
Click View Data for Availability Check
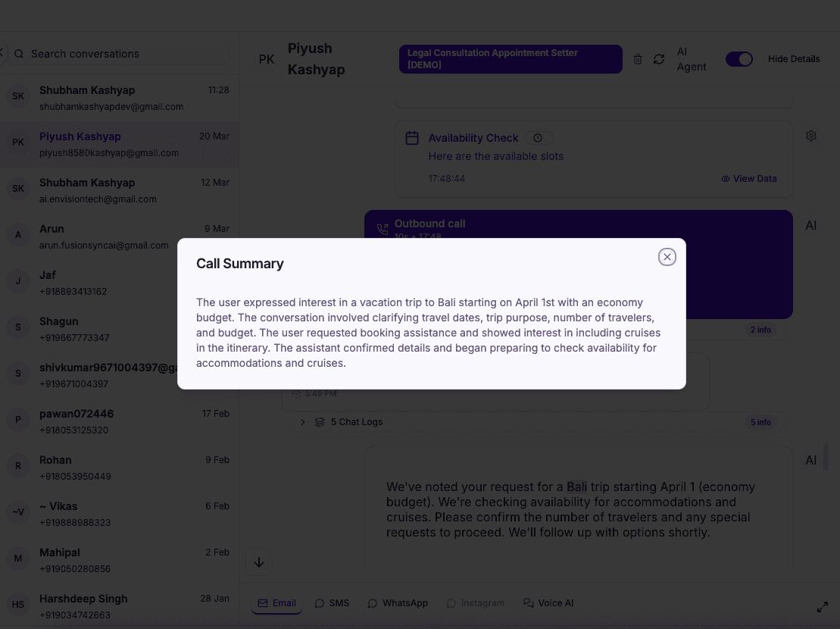click(x=749, y=178)
